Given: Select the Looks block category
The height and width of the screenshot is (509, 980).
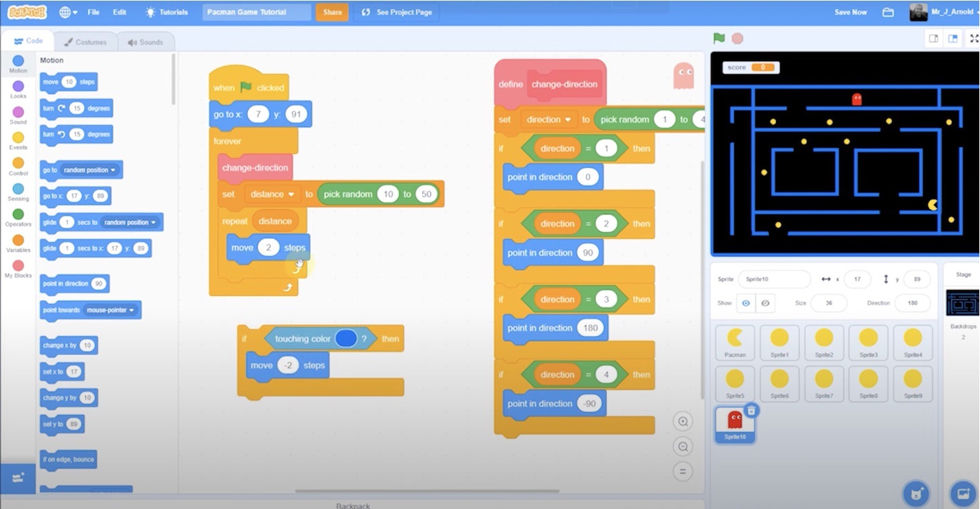Looking at the screenshot, I should [18, 90].
